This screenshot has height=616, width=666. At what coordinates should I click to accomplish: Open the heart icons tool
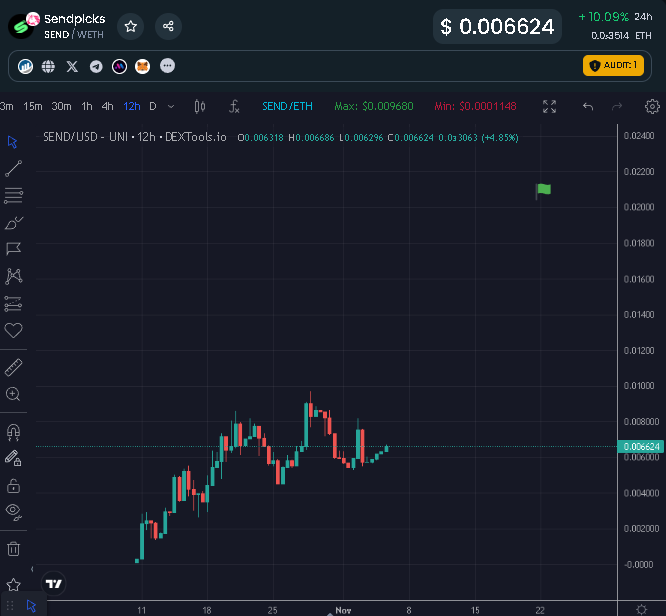tap(13, 330)
